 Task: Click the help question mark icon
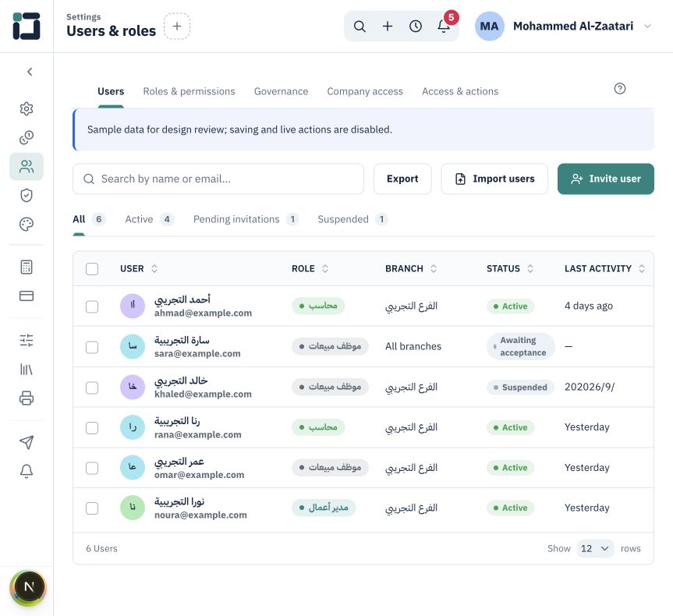(x=620, y=88)
